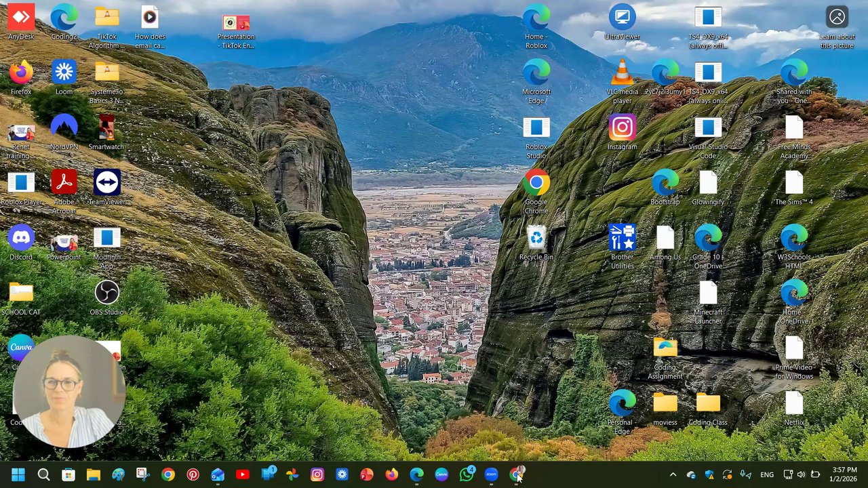868x488 pixels.
Task: Select the Adobe Acrobat desktop shortcut
Action: tap(64, 192)
